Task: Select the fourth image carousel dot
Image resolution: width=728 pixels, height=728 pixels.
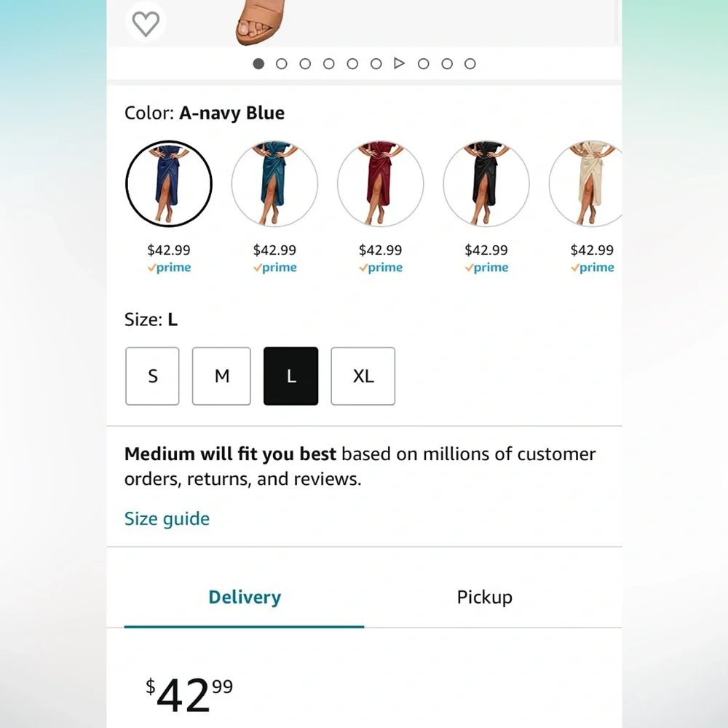Action: pos(329,63)
